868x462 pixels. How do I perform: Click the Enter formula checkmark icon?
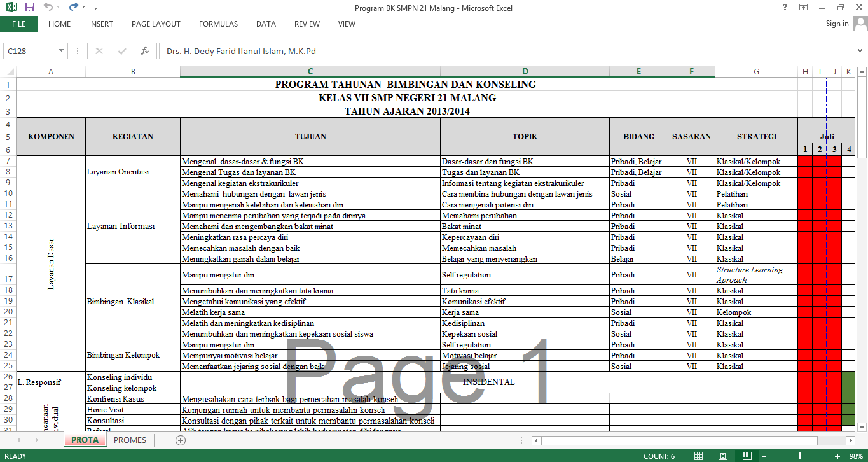(122, 51)
